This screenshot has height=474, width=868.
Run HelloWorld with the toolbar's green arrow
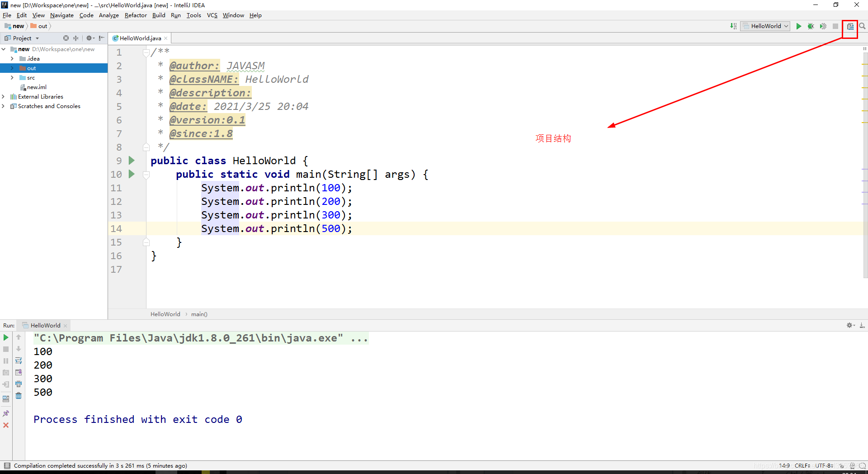click(x=799, y=26)
